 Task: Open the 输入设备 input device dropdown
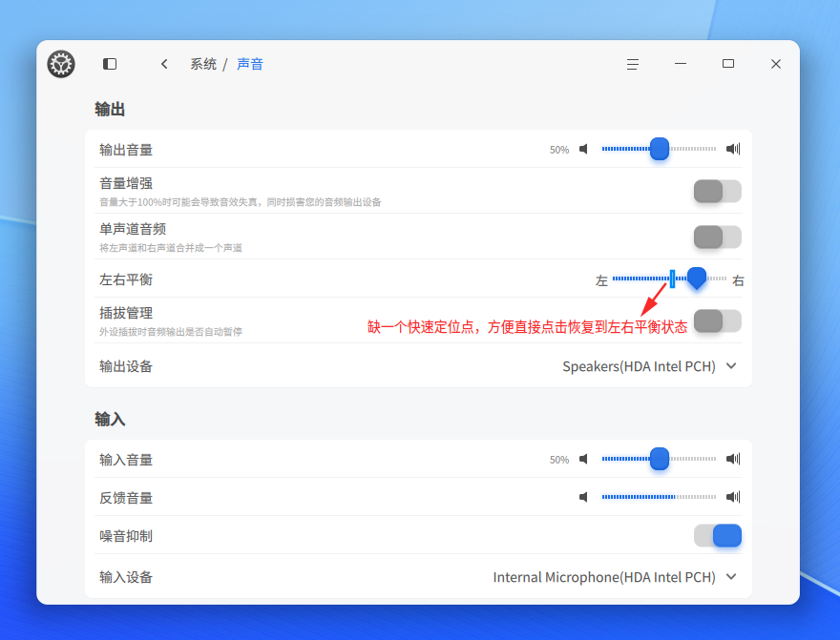[731, 577]
